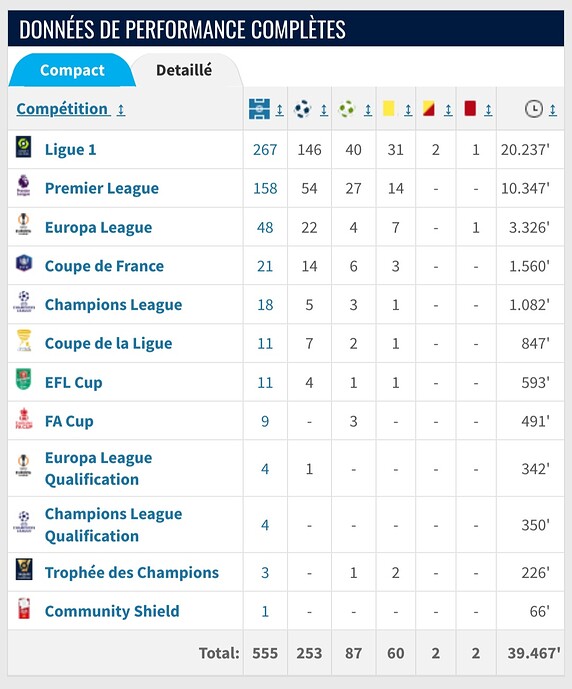Sort by the Compétition column arrow

point(121,109)
